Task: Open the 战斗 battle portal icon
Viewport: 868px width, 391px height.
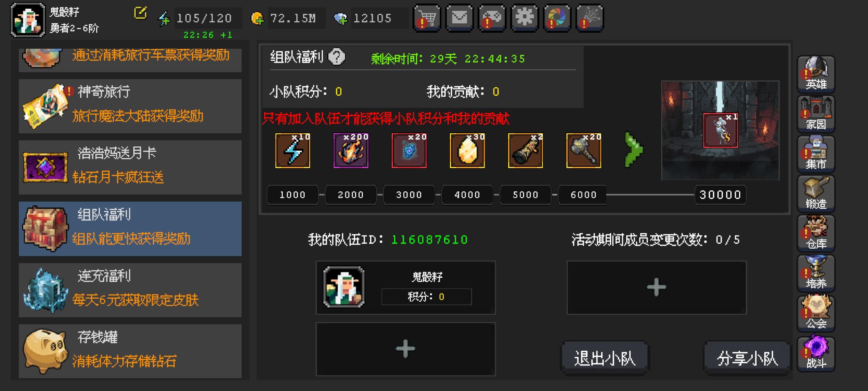Action: click(x=816, y=353)
